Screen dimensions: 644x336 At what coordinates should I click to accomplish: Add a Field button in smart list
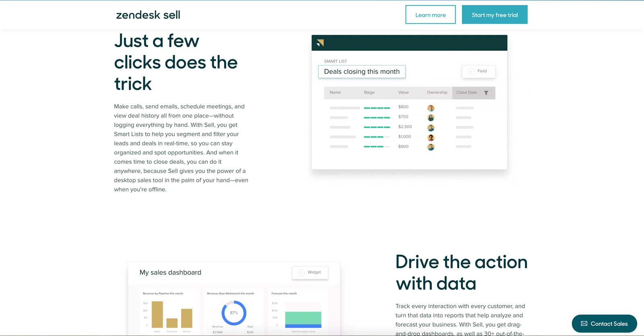478,71
